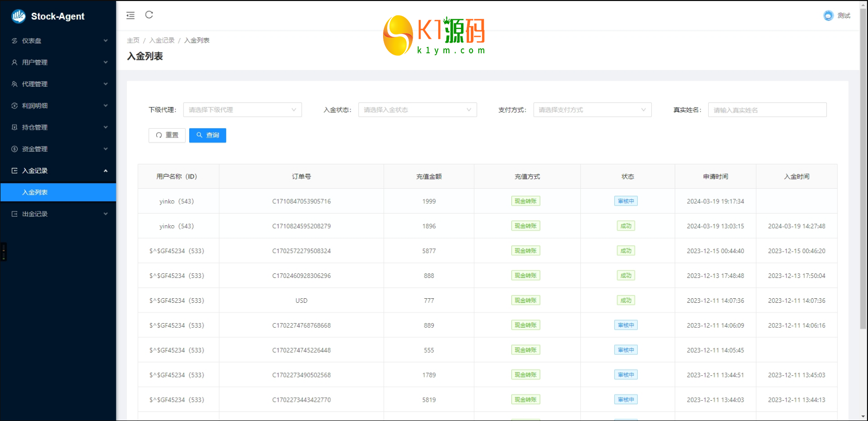Image resolution: width=868 pixels, height=421 pixels.
Task: Open the user avatar icon at top right
Action: coord(828,16)
